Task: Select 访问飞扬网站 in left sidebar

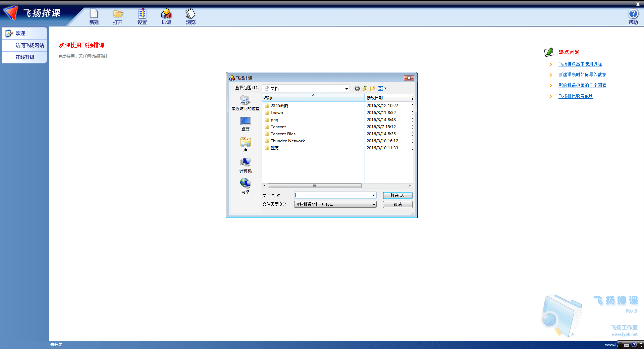Action: [x=30, y=45]
